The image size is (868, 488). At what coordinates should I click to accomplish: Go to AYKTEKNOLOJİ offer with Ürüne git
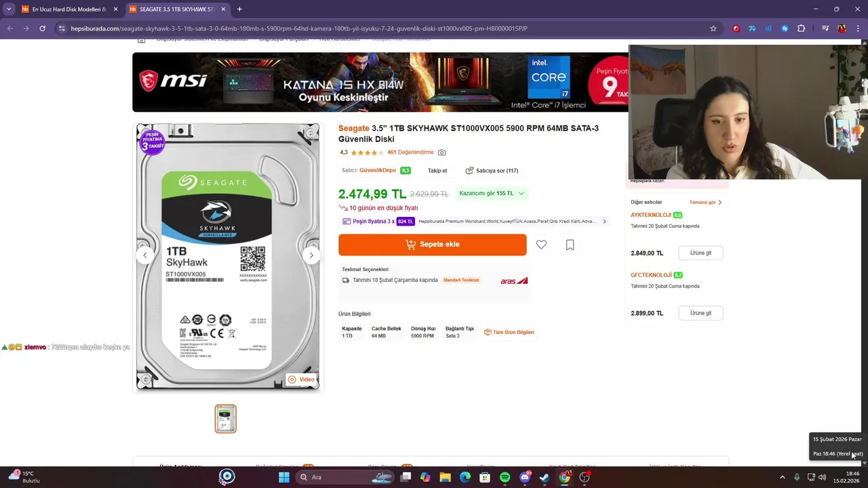tap(701, 253)
